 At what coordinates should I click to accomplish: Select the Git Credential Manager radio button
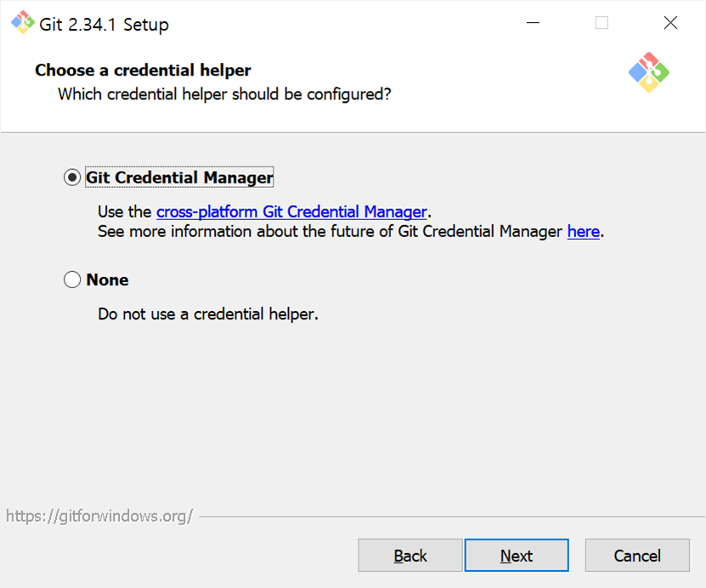pos(72,178)
